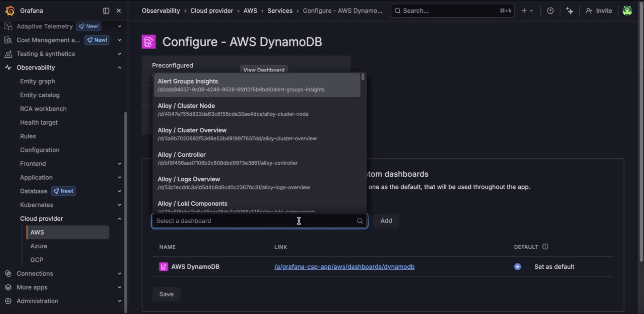Expand the Application submenu
The height and width of the screenshot is (314, 644).
coord(119,178)
